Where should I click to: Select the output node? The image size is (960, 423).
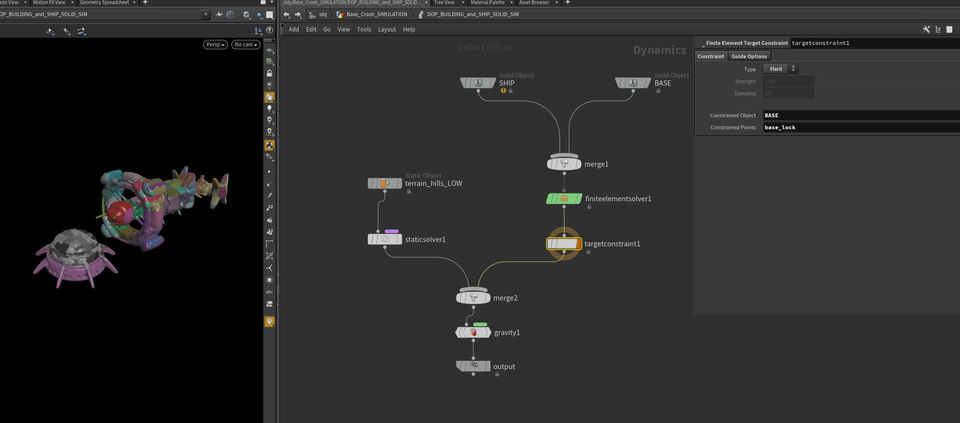[473, 366]
